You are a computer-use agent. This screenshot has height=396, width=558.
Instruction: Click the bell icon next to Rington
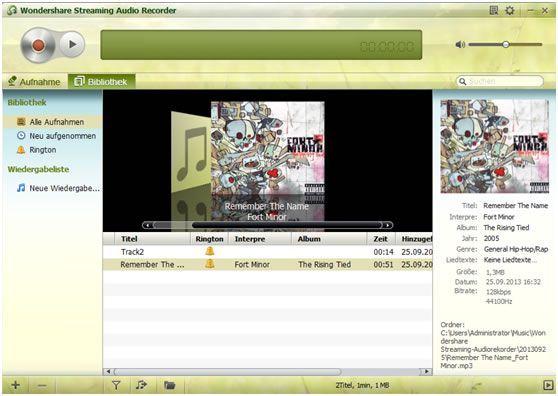coord(21,150)
